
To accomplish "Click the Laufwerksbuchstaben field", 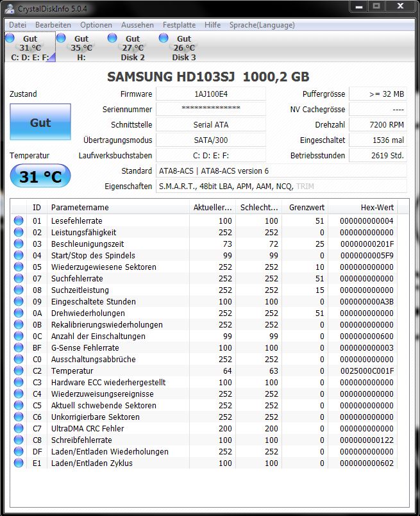I will [211, 155].
